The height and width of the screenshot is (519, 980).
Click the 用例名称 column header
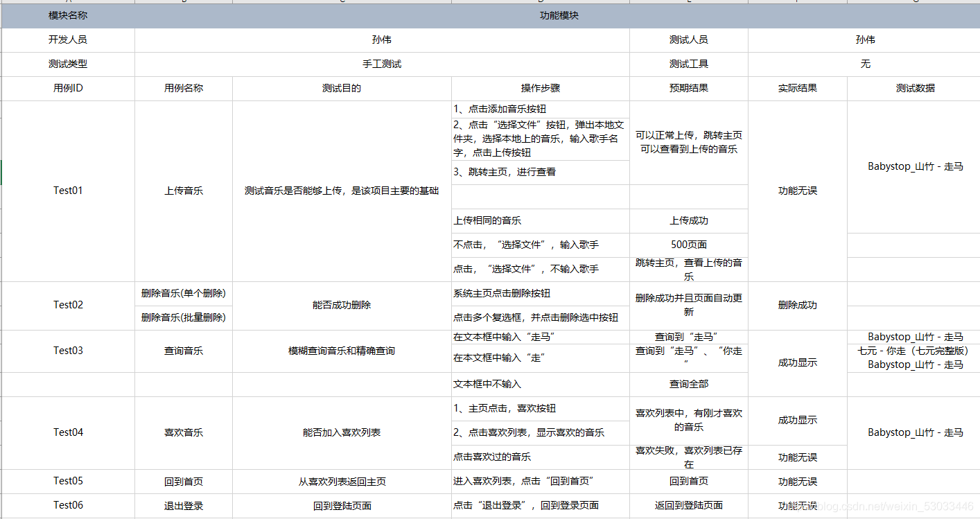(x=184, y=89)
